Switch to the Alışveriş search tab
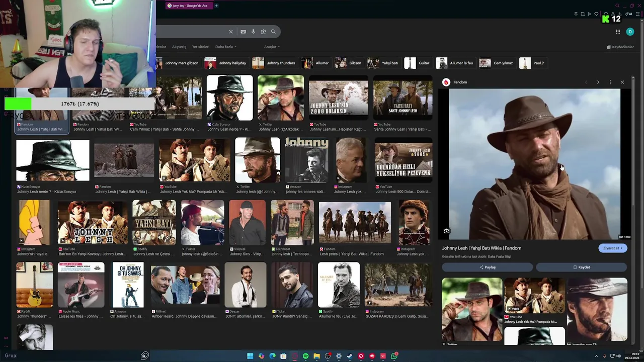Screen dimensions: 644x362 coord(179,47)
